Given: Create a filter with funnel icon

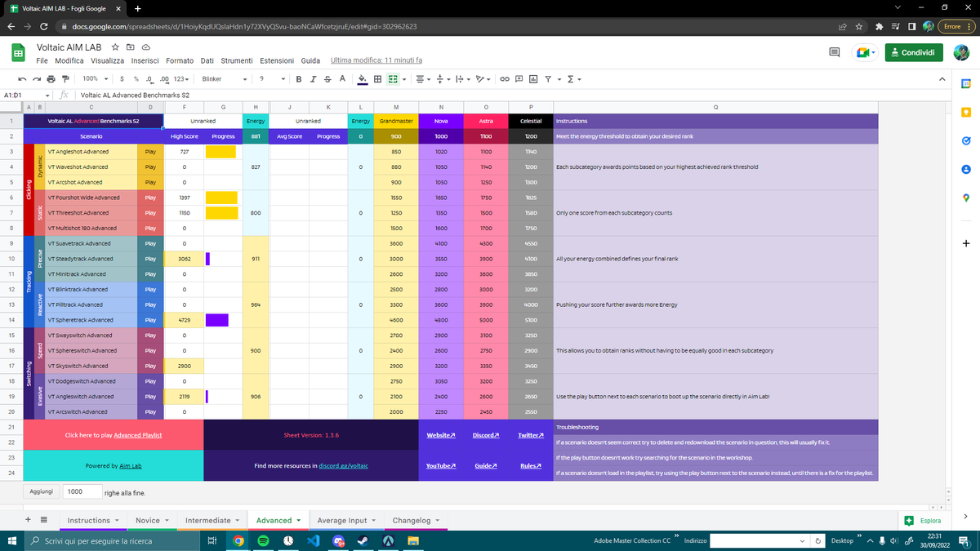Looking at the screenshot, I should click(547, 78).
